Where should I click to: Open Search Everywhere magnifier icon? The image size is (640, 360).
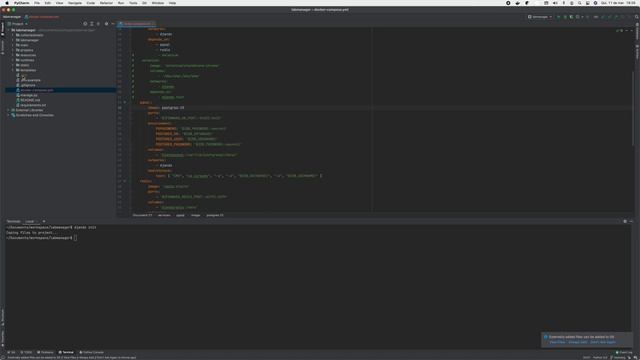636,17
